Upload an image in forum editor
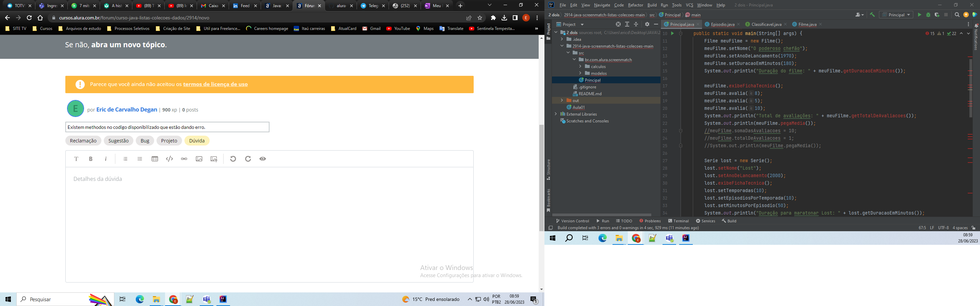980x306 pixels. (214, 159)
